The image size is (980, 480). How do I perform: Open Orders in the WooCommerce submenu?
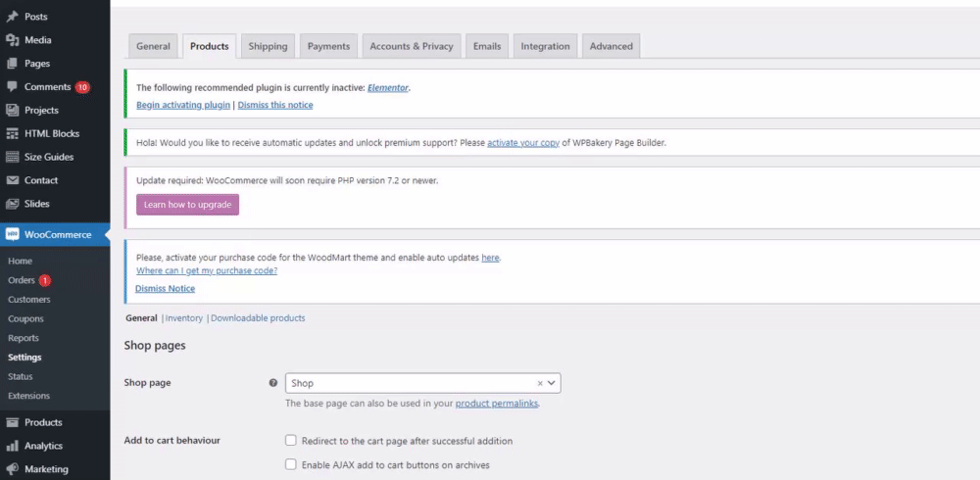(x=22, y=280)
